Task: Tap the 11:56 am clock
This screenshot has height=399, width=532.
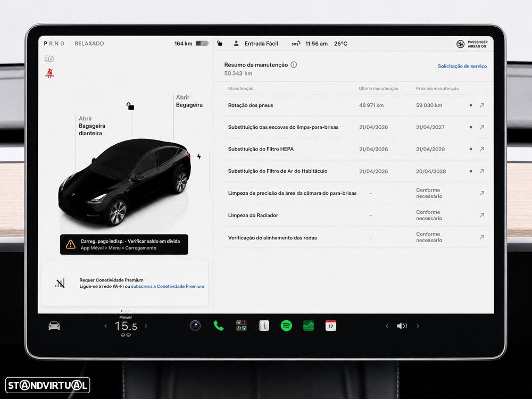Action: point(317,44)
